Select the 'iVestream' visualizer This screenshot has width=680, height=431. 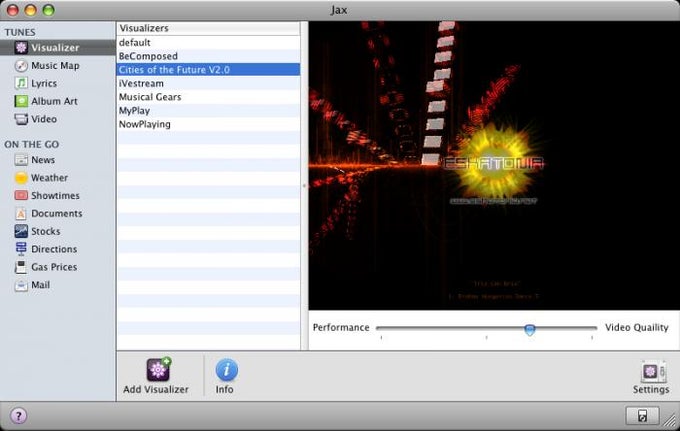[208, 83]
